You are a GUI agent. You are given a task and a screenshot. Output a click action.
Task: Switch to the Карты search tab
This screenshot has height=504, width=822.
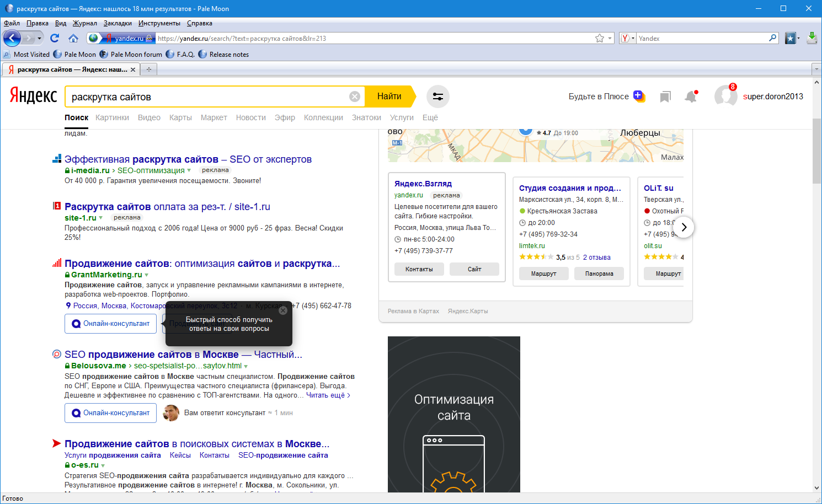click(x=180, y=117)
